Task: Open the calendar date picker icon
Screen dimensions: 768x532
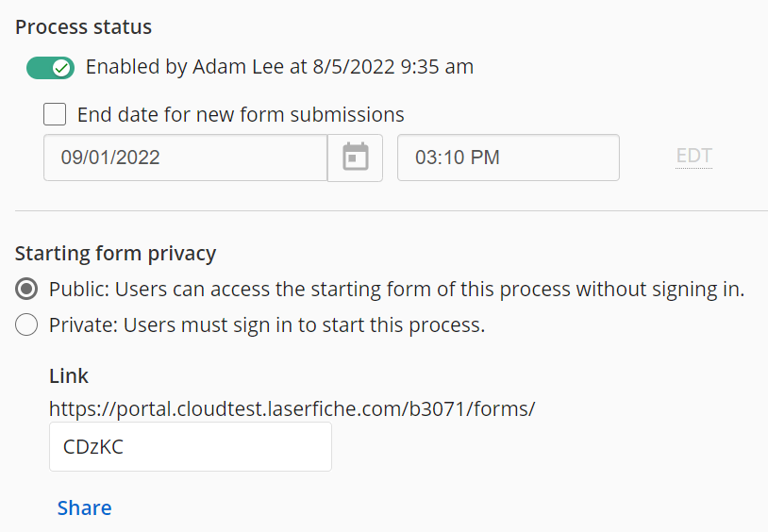Action: pyautogui.click(x=355, y=158)
